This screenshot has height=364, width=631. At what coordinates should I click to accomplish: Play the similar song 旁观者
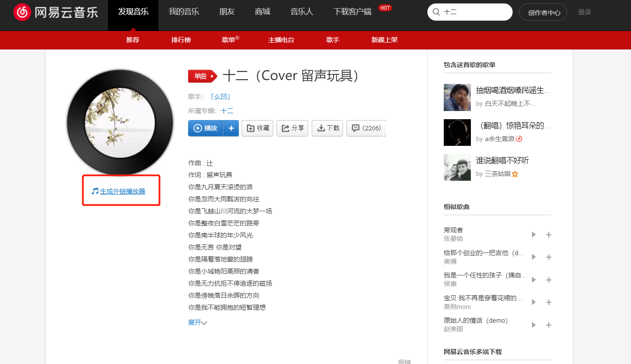[533, 234]
